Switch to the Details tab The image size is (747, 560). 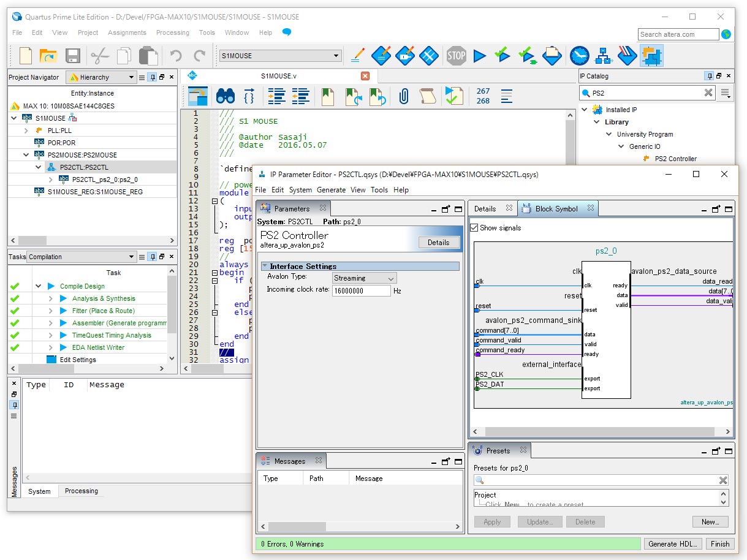pos(485,209)
